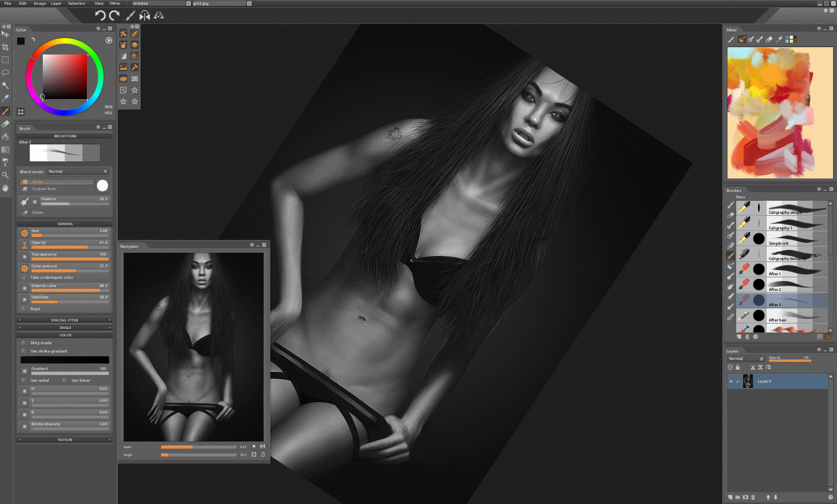Click the symmetry mirror icon in top toolbar

(145, 16)
